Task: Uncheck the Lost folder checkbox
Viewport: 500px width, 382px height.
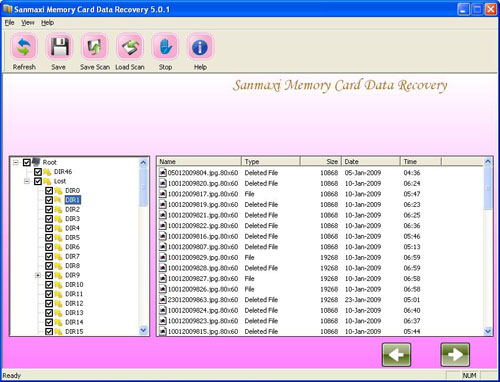Action: coord(38,181)
